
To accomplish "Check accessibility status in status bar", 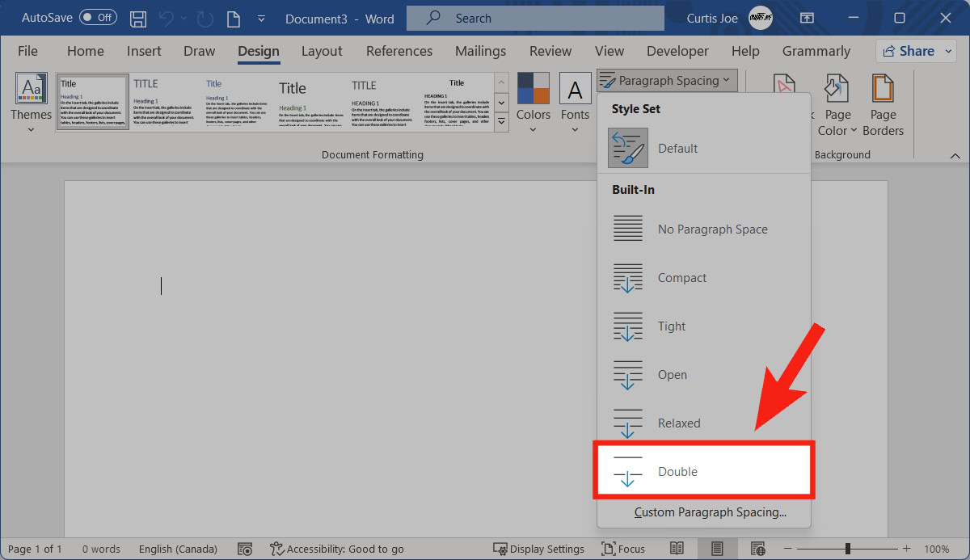I will [336, 549].
